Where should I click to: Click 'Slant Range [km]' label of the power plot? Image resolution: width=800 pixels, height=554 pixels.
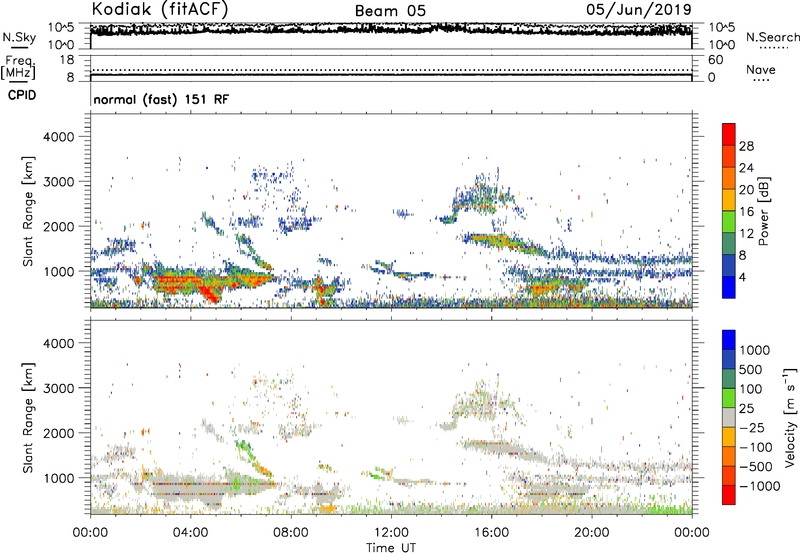pyautogui.click(x=28, y=211)
